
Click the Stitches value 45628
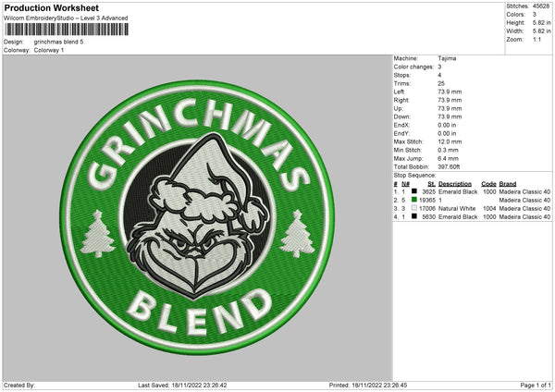[x=541, y=6]
